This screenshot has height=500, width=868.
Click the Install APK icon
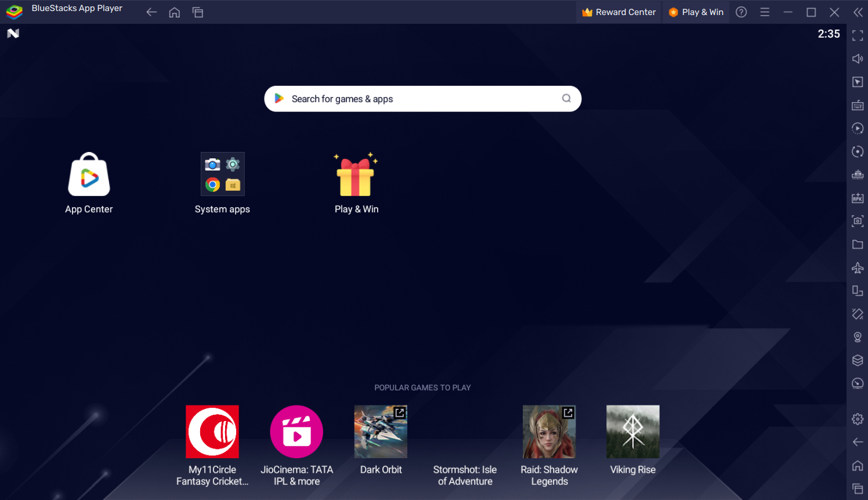click(x=858, y=198)
